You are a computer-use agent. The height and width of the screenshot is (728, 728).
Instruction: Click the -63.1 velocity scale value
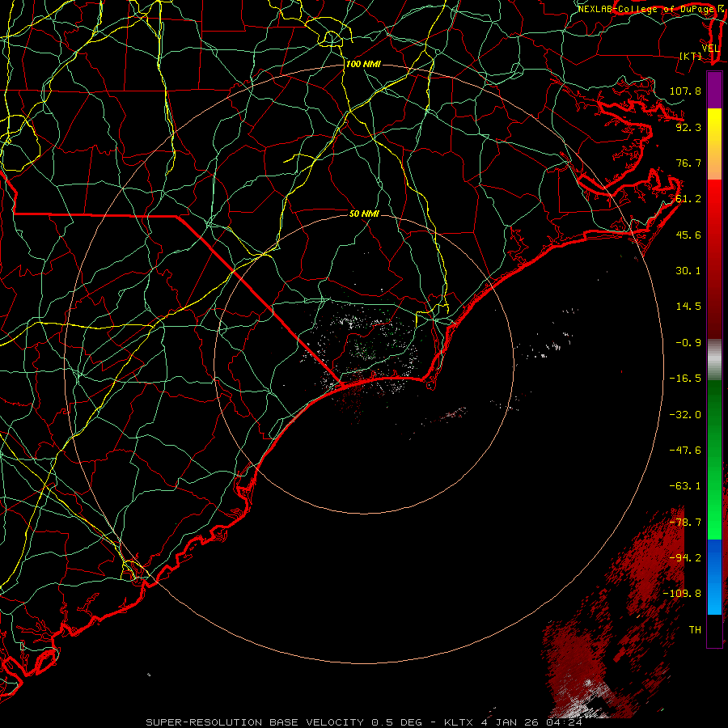tap(685, 486)
